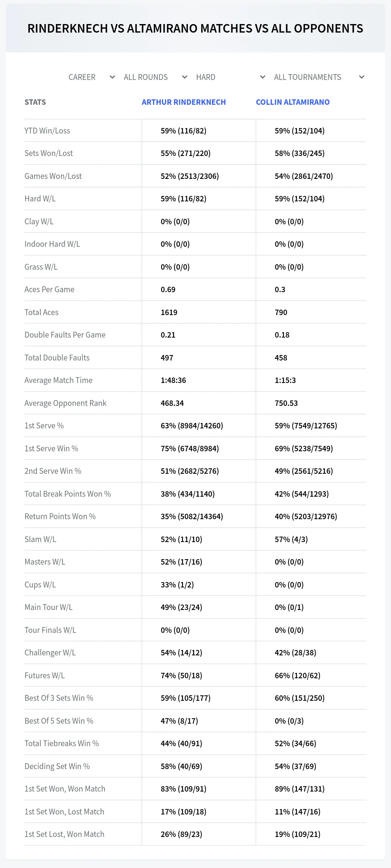Expand the ALL TOURNAMENTS dropdown
This screenshot has width=391, height=868.
(319, 77)
